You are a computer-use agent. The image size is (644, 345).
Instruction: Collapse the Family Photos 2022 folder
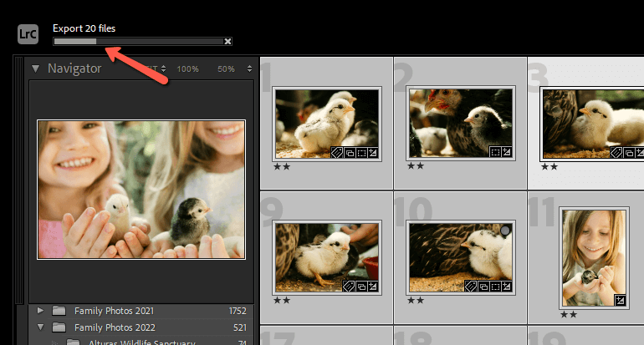click(x=42, y=327)
